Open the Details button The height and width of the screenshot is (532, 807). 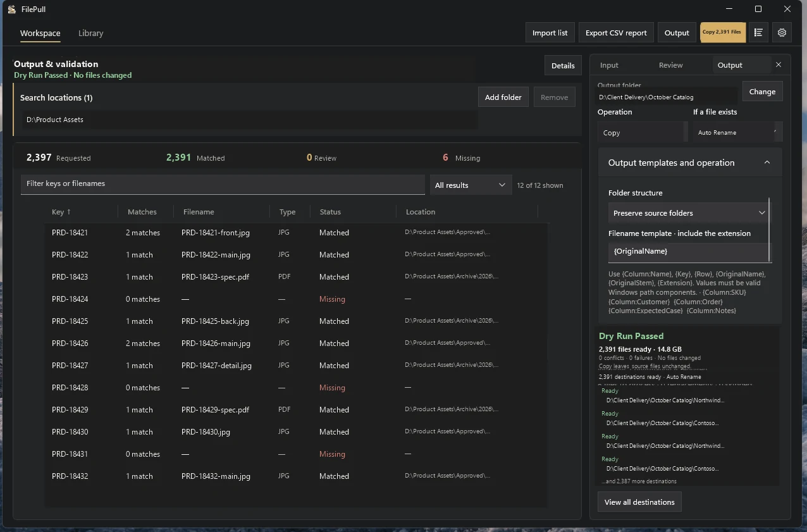[563, 65]
